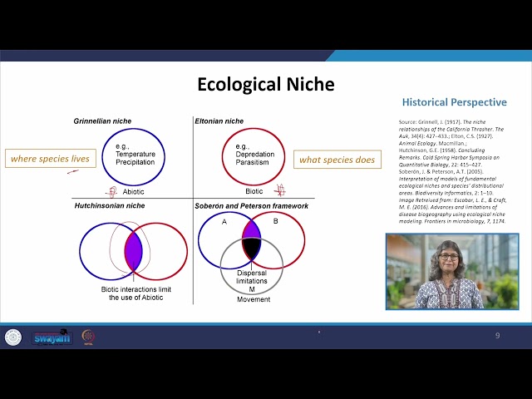Click the 'Grinnellian niche' label

click(102, 121)
